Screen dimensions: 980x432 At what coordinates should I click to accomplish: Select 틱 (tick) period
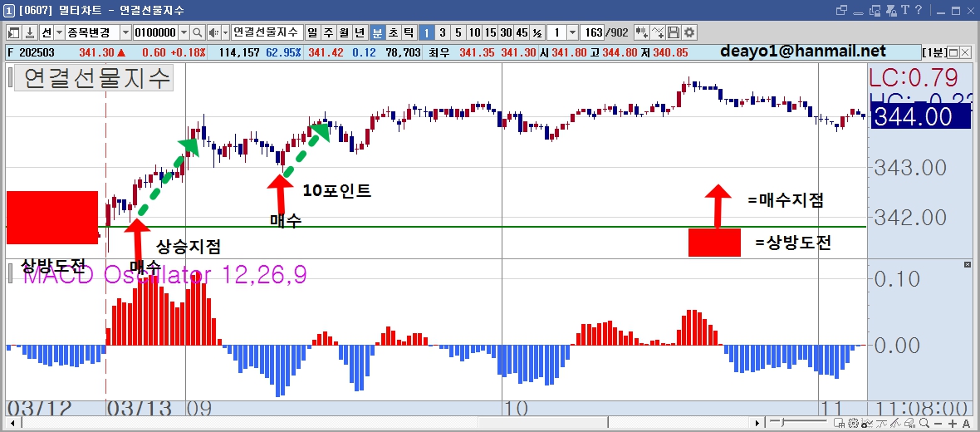409,32
